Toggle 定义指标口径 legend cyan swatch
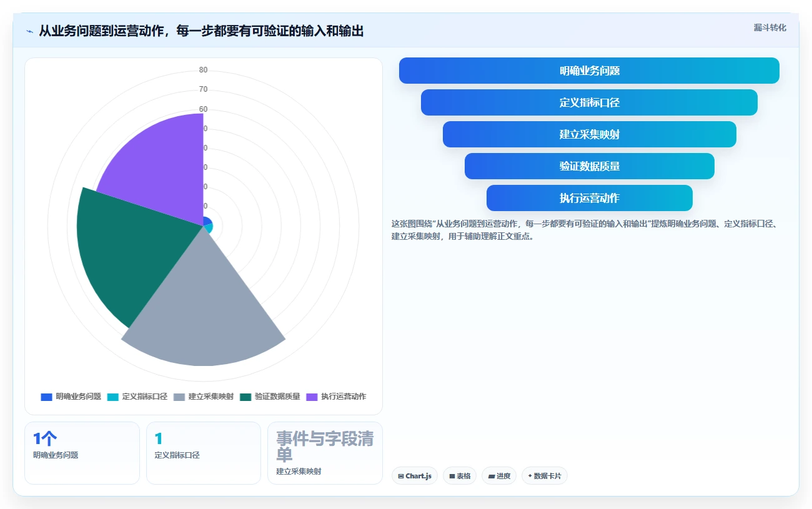The height and width of the screenshot is (509, 812). point(112,397)
